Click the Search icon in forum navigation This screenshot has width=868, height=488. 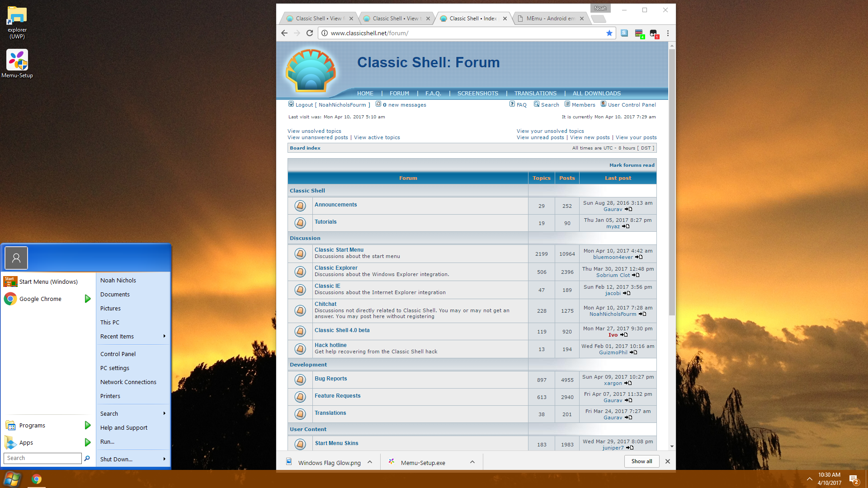(x=535, y=104)
